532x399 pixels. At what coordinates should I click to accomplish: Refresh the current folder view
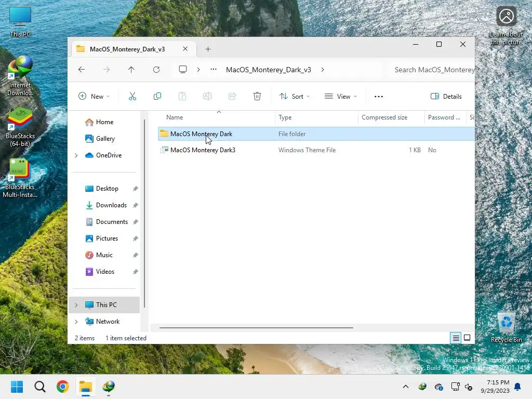click(x=156, y=70)
